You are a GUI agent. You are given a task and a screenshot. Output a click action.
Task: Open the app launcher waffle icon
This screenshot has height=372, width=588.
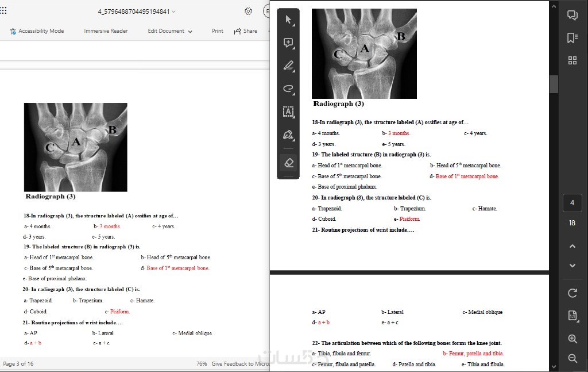point(3,10)
